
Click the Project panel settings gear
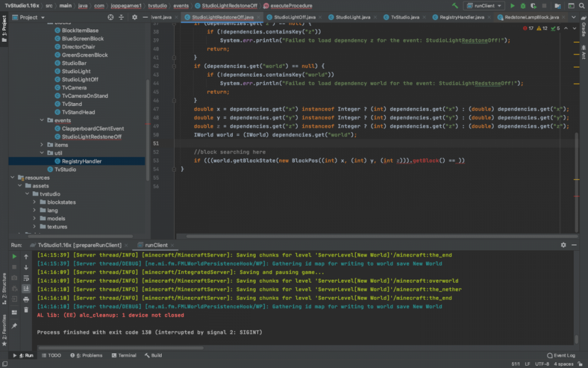(135, 17)
